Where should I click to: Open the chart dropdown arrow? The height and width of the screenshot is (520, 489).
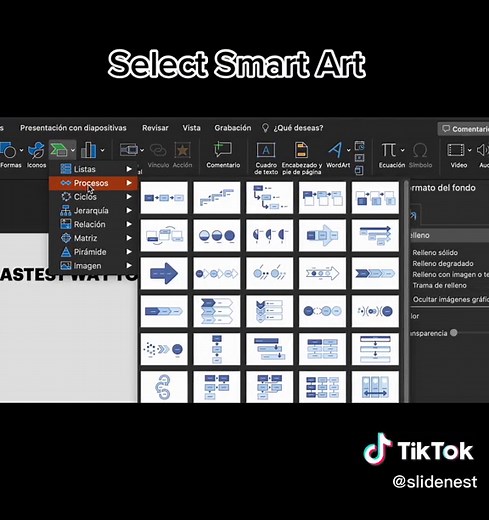(x=102, y=150)
